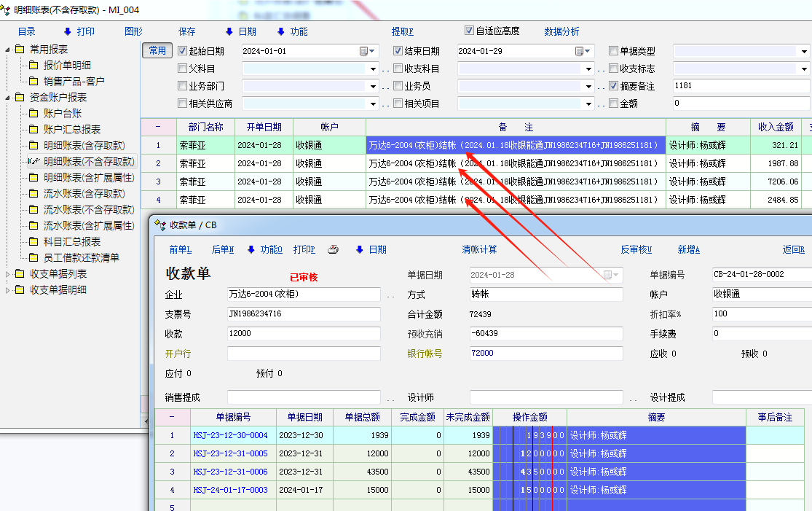Open the 数据分析 menu
Image resolution: width=812 pixels, height=511 pixels.
click(561, 31)
